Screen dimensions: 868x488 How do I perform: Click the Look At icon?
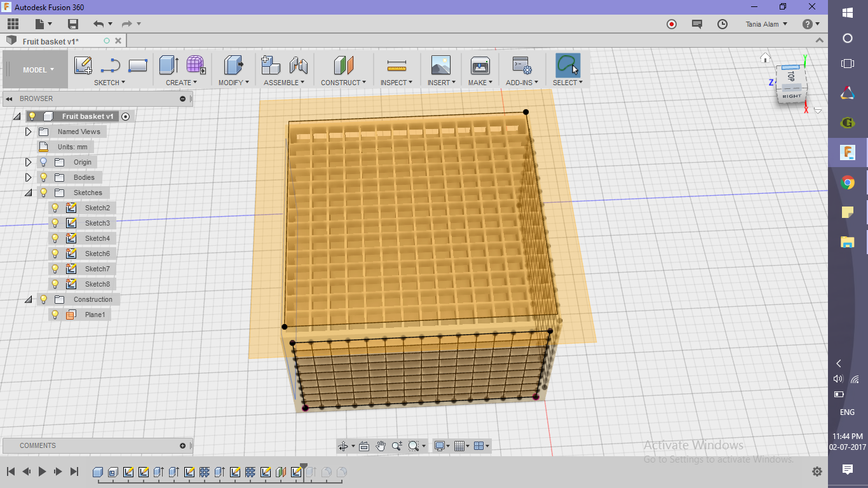point(364,446)
